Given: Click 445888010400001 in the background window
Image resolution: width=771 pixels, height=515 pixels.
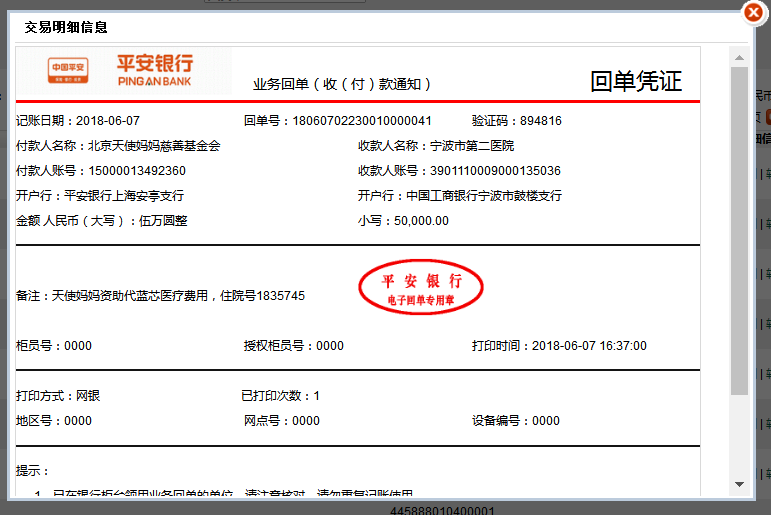Looking at the screenshot, I should [442, 510].
